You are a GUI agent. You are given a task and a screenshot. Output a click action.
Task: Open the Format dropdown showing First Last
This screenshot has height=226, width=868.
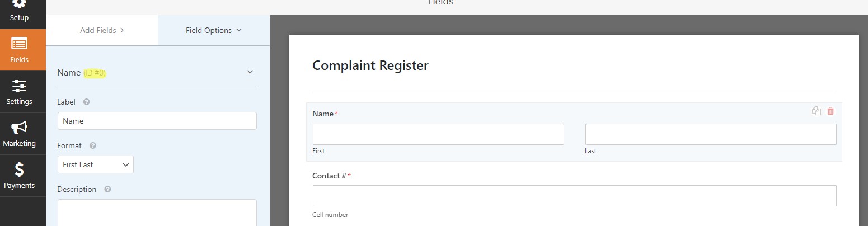[x=96, y=164]
